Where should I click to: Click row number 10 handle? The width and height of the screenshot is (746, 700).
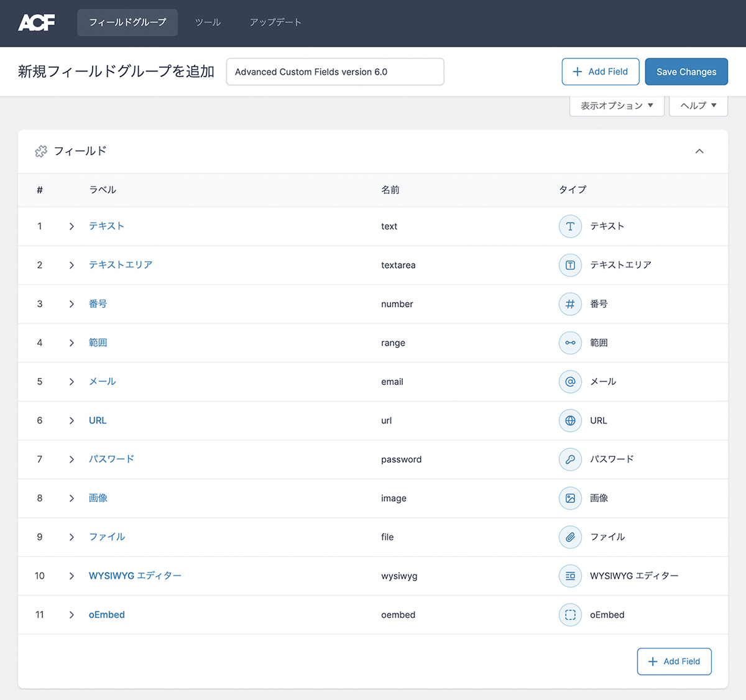[40, 576]
